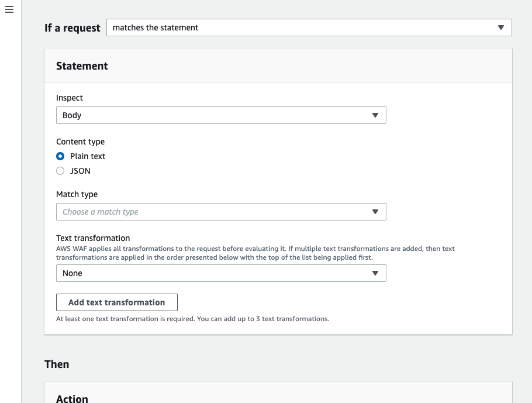Click the 'Inspect' field label
The image size is (532, 403).
70,98
